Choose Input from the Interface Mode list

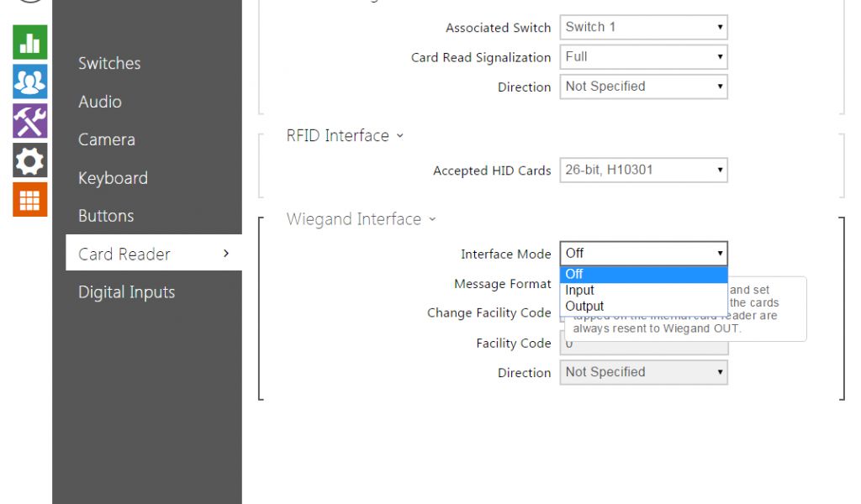tap(580, 290)
